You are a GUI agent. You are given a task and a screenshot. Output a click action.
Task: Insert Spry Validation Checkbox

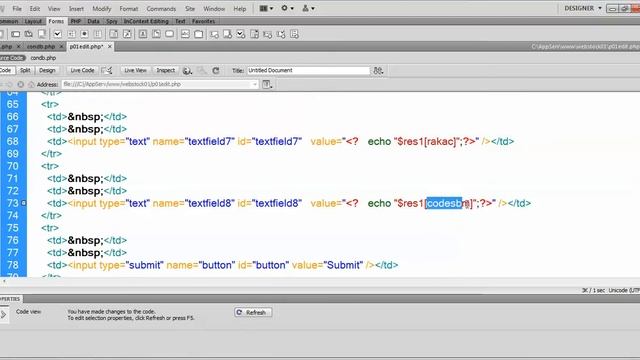coord(241,34)
